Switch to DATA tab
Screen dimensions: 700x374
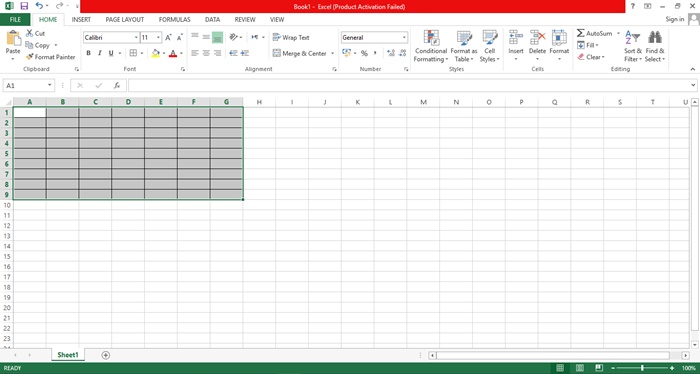click(212, 19)
